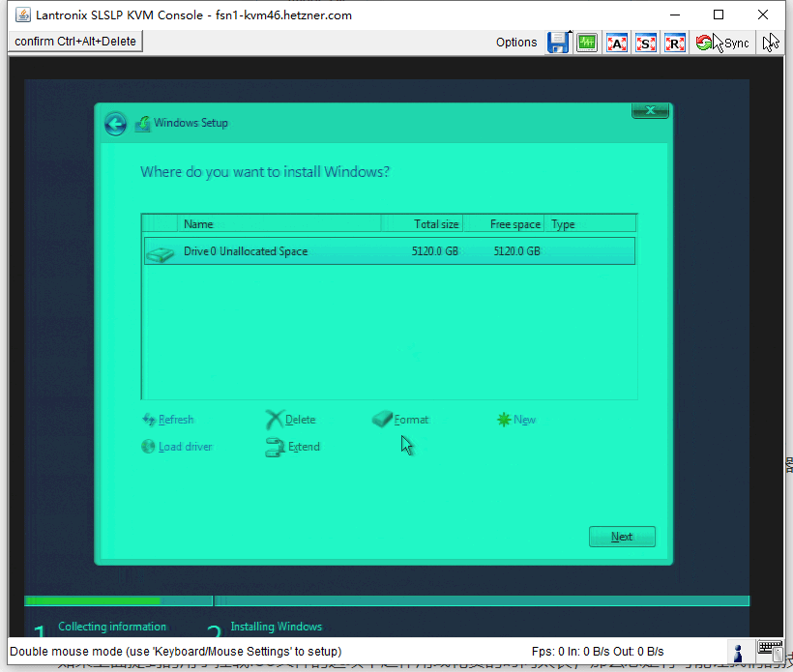The width and height of the screenshot is (793, 672).
Task: Select Drive 0 Unallocated Space row
Action: click(x=387, y=250)
